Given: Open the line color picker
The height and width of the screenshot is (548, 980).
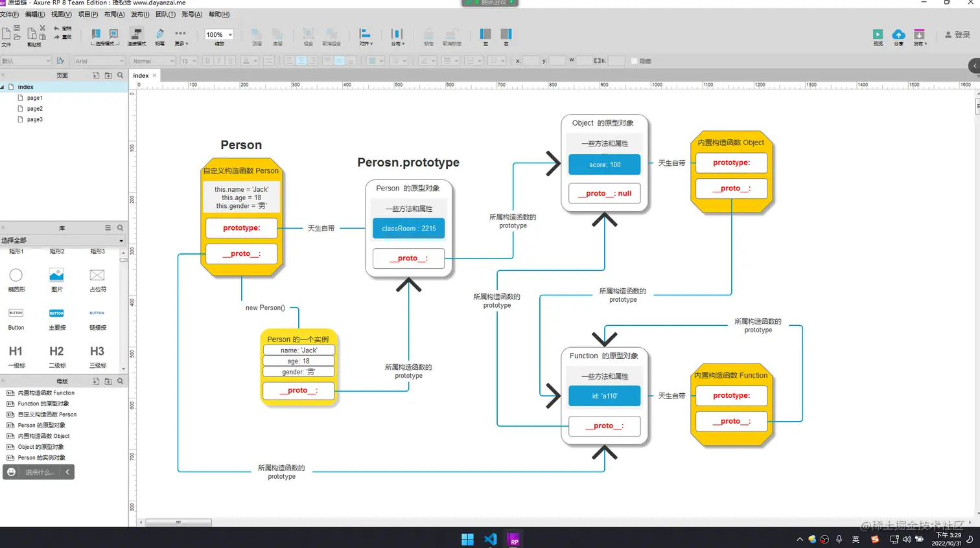Looking at the screenshot, I should pyautogui.click(x=428, y=61).
